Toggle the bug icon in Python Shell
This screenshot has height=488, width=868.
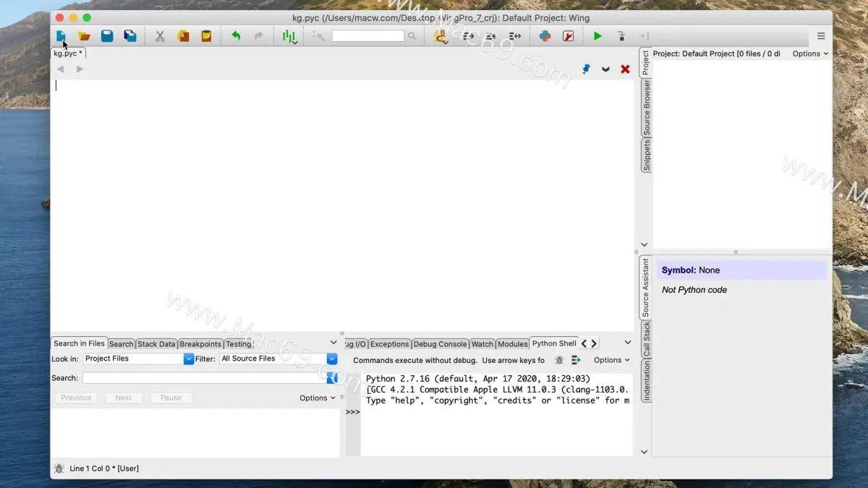558,360
